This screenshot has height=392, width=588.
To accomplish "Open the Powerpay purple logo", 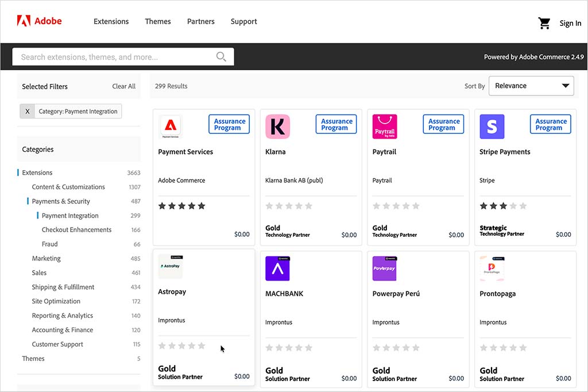I will pyautogui.click(x=385, y=268).
